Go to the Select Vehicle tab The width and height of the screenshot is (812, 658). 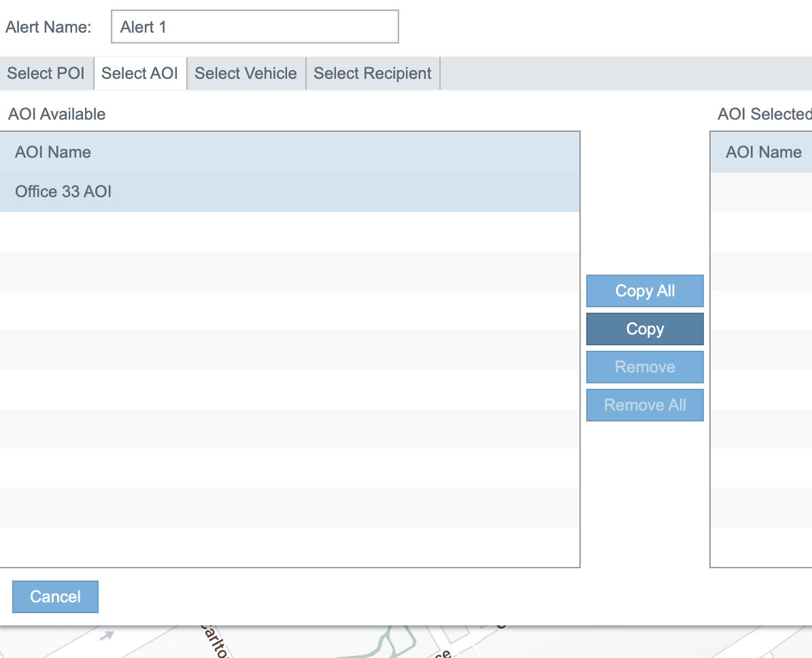(x=246, y=73)
